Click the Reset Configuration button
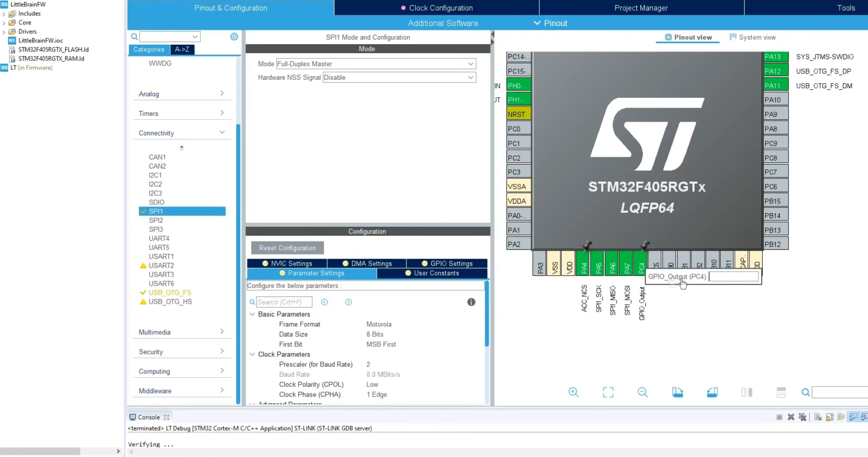 pyautogui.click(x=287, y=248)
